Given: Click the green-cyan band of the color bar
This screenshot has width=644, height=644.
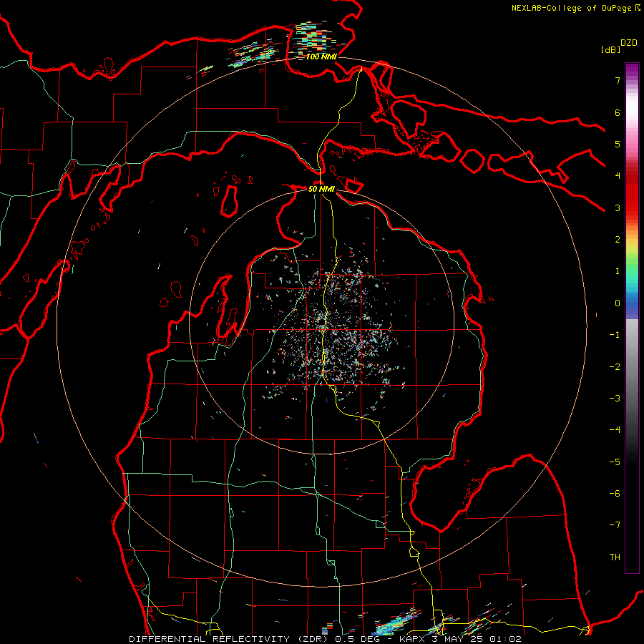Looking at the screenshot, I should (x=632, y=275).
